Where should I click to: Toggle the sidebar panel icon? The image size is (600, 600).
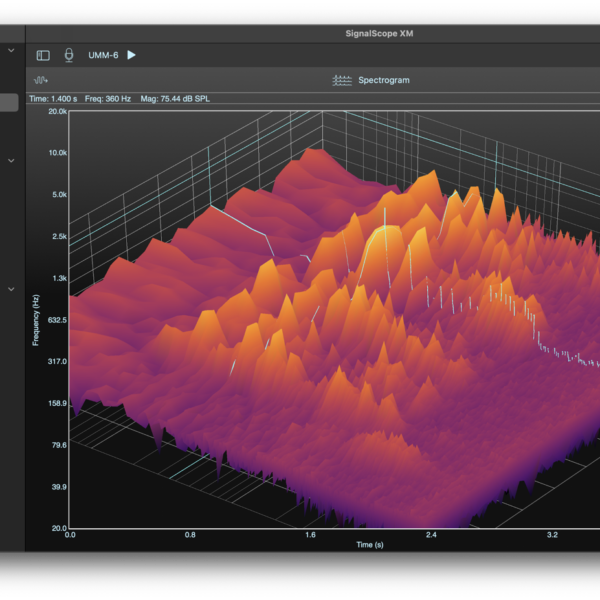pyautogui.click(x=43, y=55)
